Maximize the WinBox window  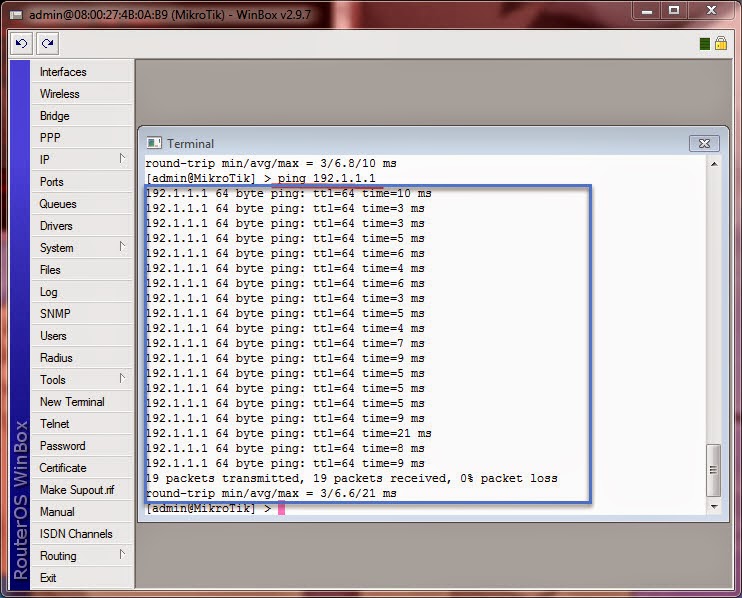point(674,10)
